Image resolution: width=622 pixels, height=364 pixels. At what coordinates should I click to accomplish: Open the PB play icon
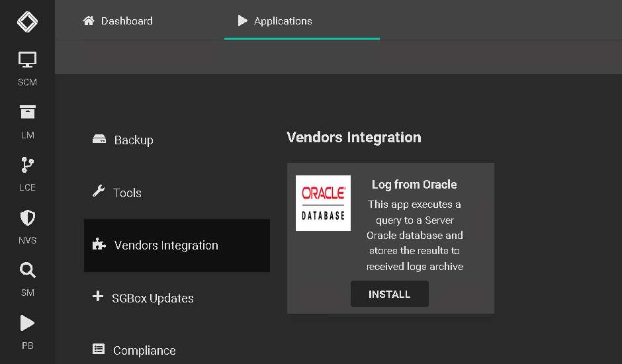tap(27, 323)
